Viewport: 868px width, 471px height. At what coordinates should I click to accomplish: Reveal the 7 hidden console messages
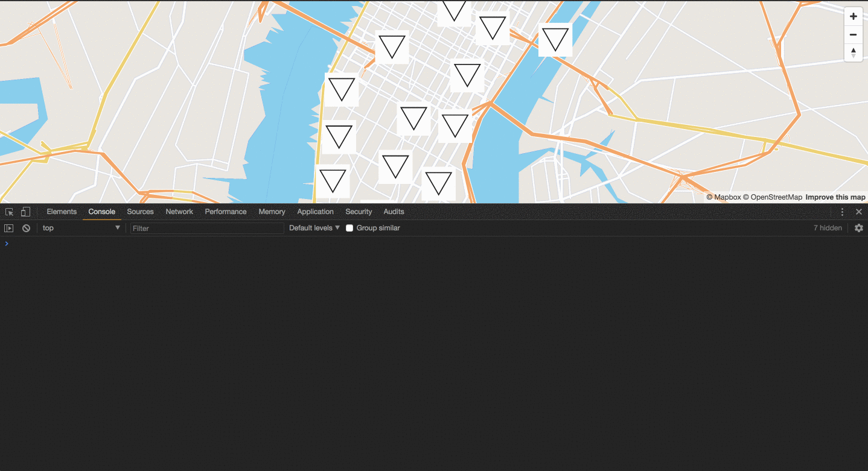[x=828, y=228]
